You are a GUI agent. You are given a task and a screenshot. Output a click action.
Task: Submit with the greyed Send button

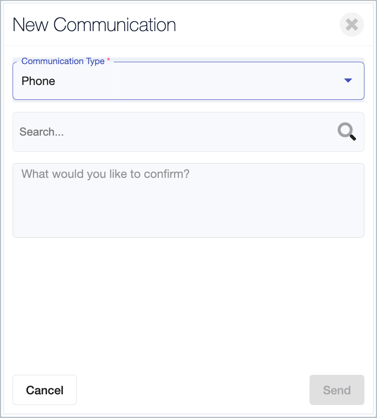337,390
